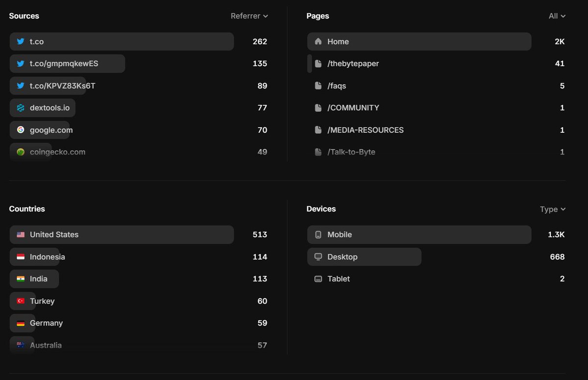Select the t.co/gmpmqkewES source row
Image resolution: width=588 pixels, height=380 pixels.
pyautogui.click(x=139, y=64)
